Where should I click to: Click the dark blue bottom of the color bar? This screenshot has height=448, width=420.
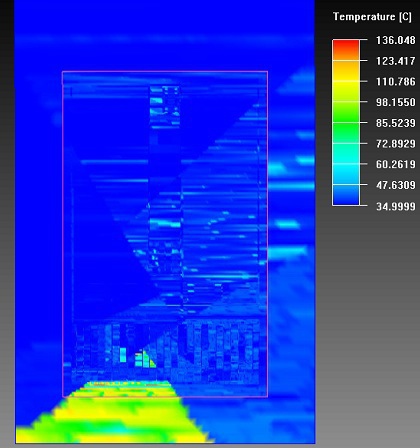pyautogui.click(x=346, y=197)
